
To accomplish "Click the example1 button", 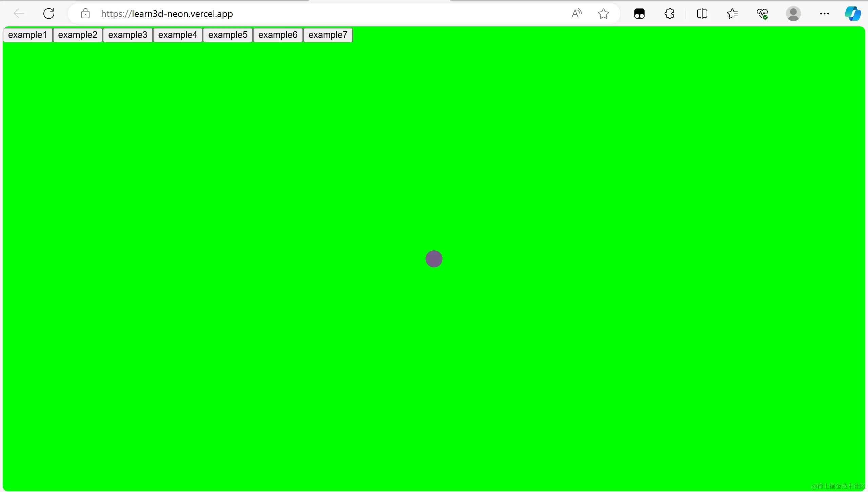I will point(27,35).
